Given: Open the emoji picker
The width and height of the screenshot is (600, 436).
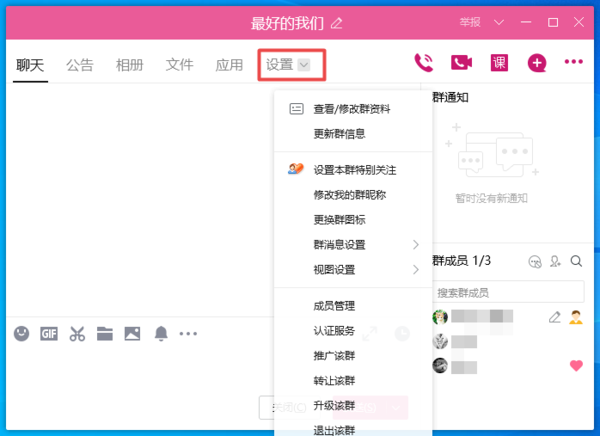Looking at the screenshot, I should pos(21,334).
